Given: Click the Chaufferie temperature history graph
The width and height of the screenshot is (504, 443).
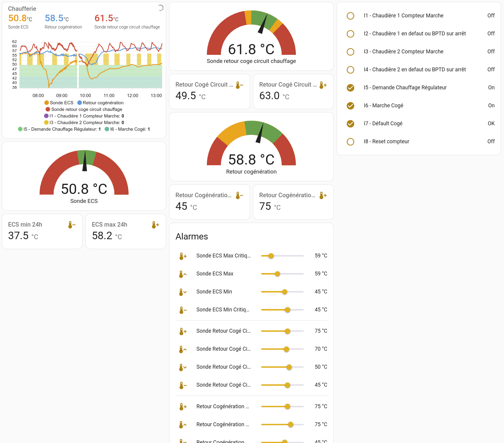Looking at the screenshot, I should [x=90, y=66].
